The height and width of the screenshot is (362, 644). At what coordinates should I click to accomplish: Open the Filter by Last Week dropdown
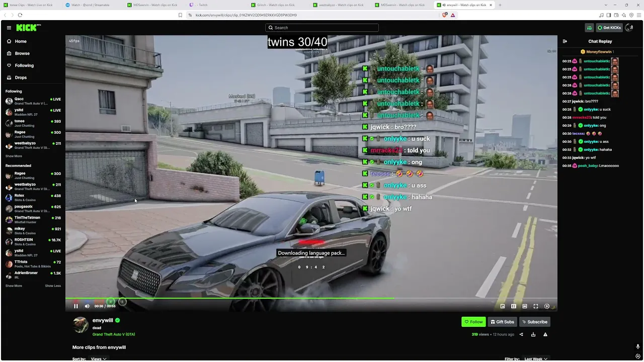[x=536, y=359]
